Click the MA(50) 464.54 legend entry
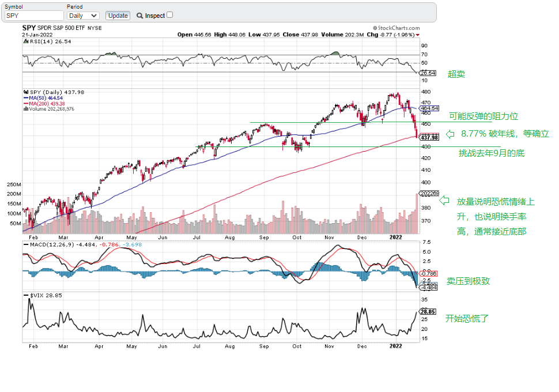 [43, 98]
